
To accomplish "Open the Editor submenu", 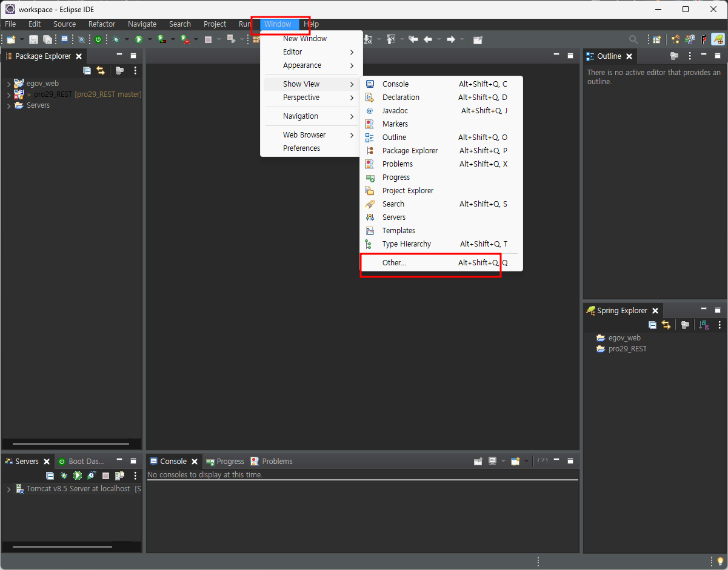I will (x=312, y=52).
